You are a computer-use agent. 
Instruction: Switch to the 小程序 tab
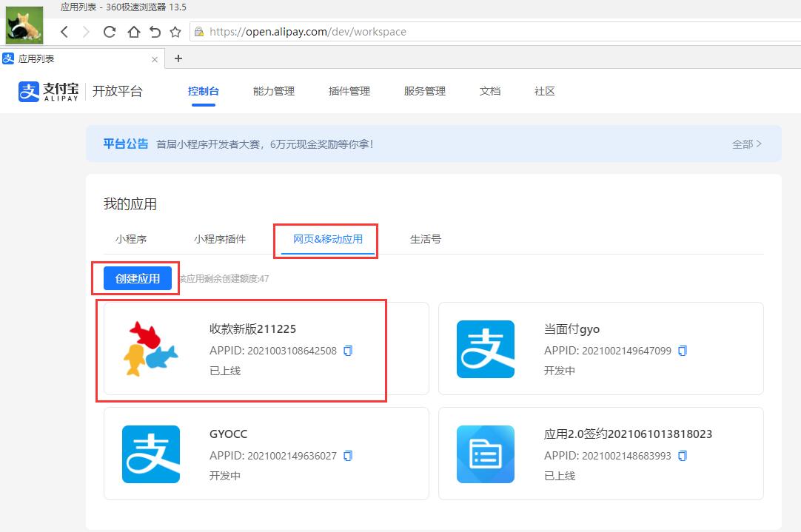pos(131,239)
